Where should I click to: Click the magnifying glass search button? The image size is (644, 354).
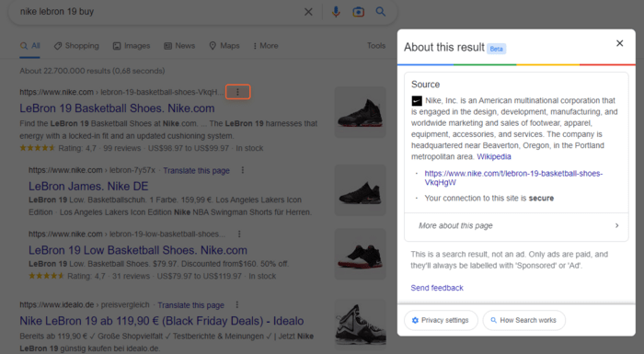(381, 12)
